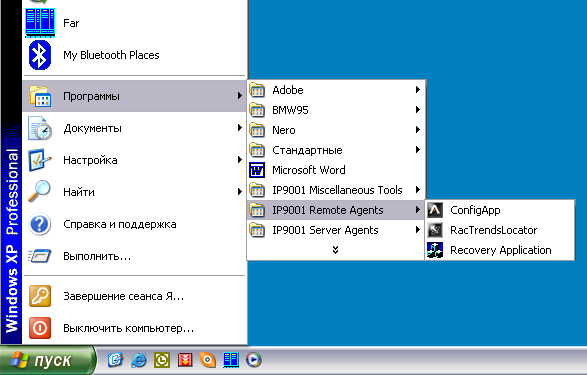Select Выполнить... menu entry
The width and height of the screenshot is (587, 375).
click(135, 256)
